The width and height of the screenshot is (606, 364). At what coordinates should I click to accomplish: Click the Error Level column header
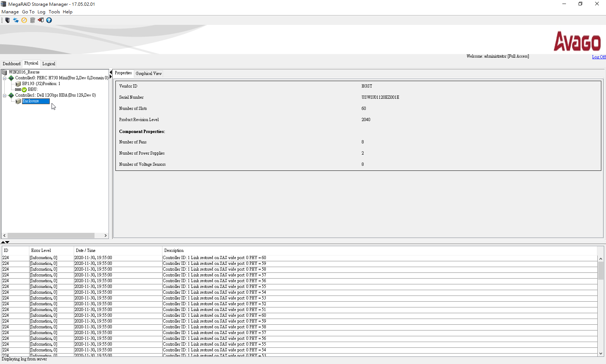51,250
